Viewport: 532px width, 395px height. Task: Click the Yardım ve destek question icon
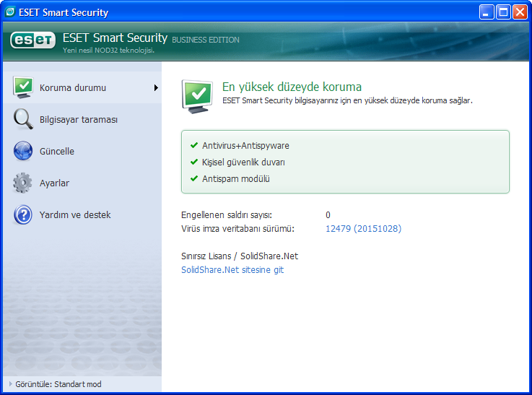point(23,214)
